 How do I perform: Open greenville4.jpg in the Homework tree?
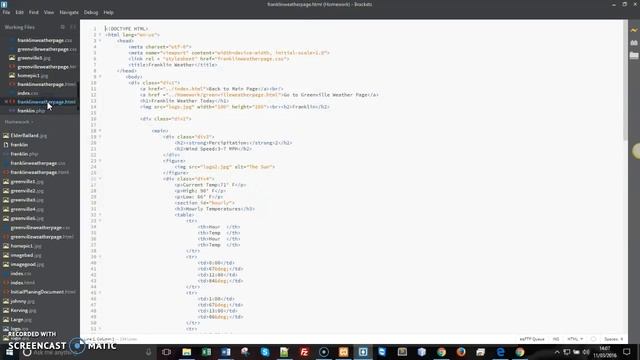click(27, 209)
